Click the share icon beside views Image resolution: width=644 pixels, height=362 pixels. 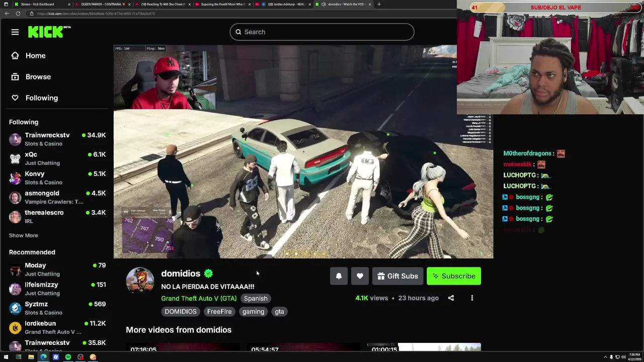pyautogui.click(x=451, y=298)
